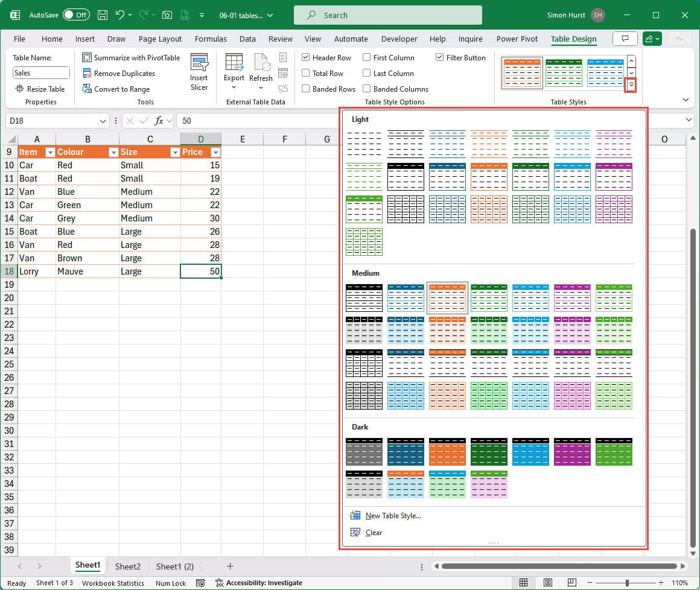Click the Insert Slicer icon

point(199,63)
